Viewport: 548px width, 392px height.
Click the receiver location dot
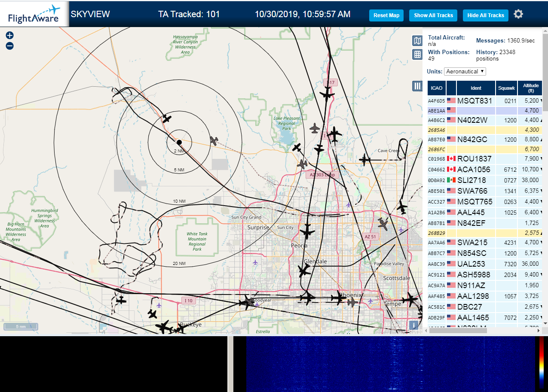click(x=179, y=142)
